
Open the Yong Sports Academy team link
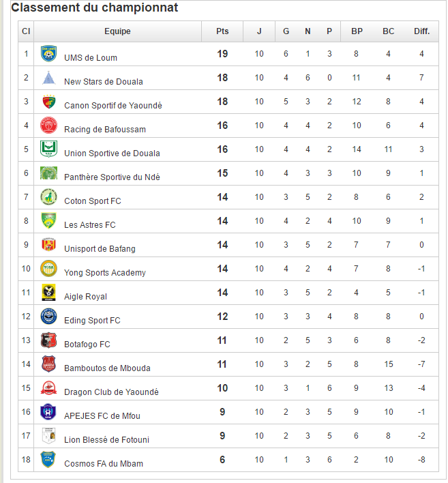point(105,273)
